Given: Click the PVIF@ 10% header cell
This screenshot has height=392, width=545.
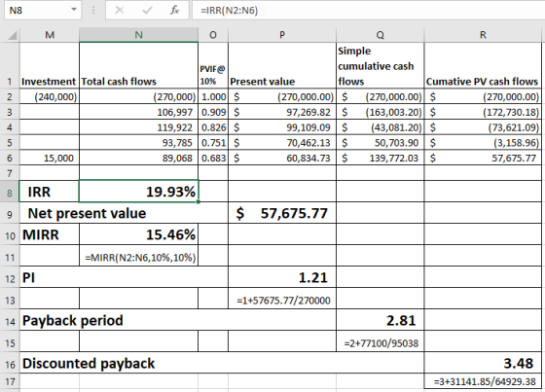Looking at the screenshot, I should point(213,65).
